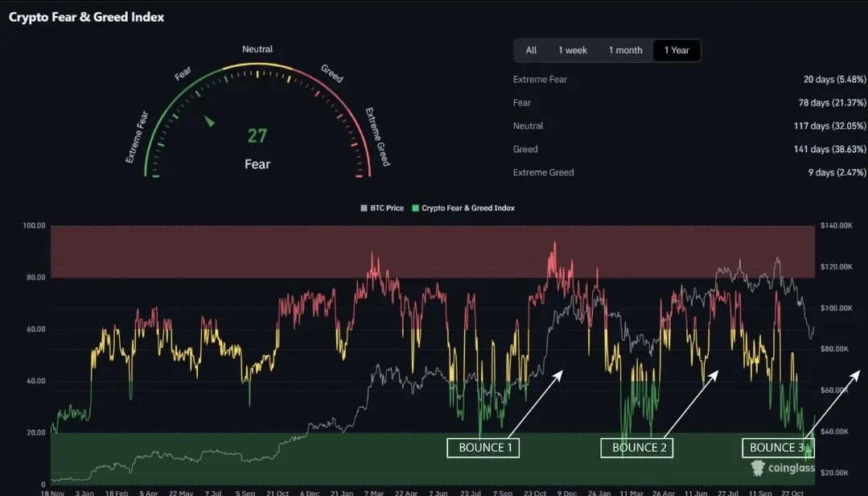Click the 'Extreme Fear' statistics row label
This screenshot has width=868, height=496.
pyautogui.click(x=540, y=79)
